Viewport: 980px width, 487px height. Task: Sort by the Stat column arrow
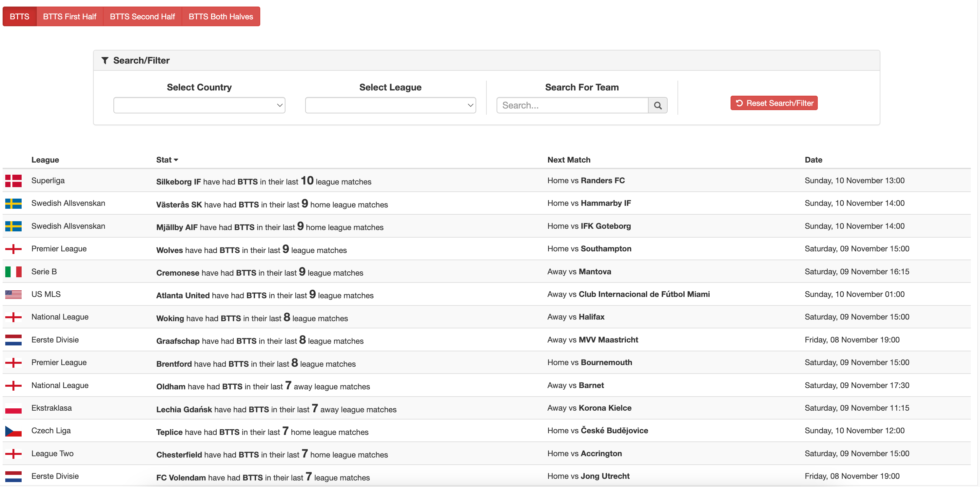(176, 160)
